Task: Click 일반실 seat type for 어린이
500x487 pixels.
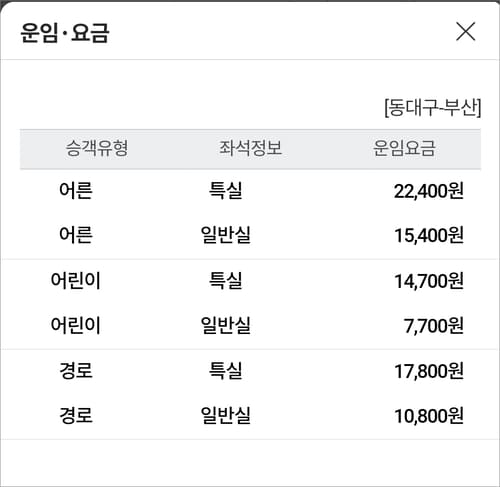Action: tap(225, 325)
